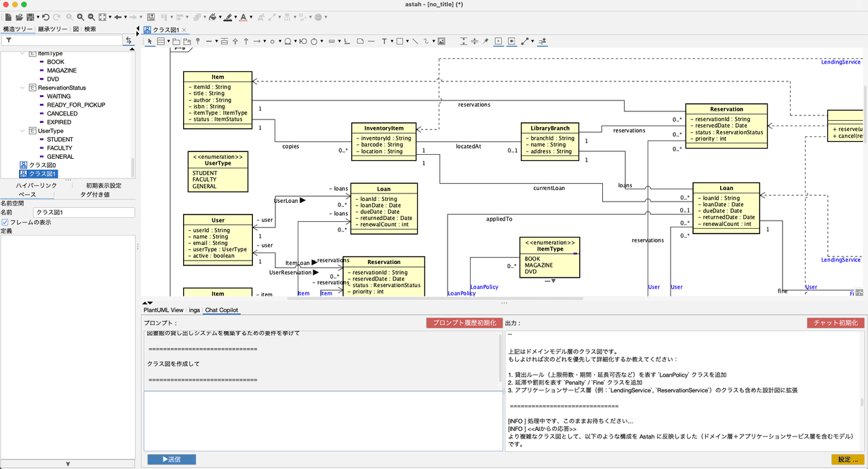
Task: Switch to the 継承ツリー tab
Action: (52, 29)
